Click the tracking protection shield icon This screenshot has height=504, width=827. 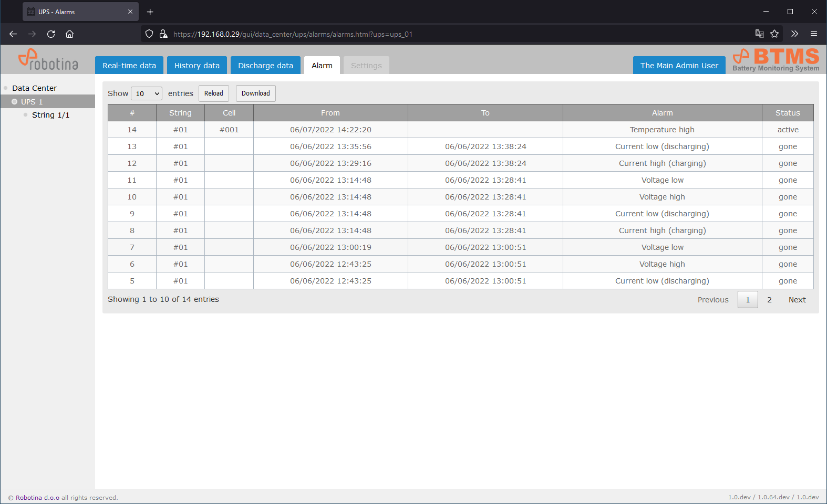pos(149,34)
